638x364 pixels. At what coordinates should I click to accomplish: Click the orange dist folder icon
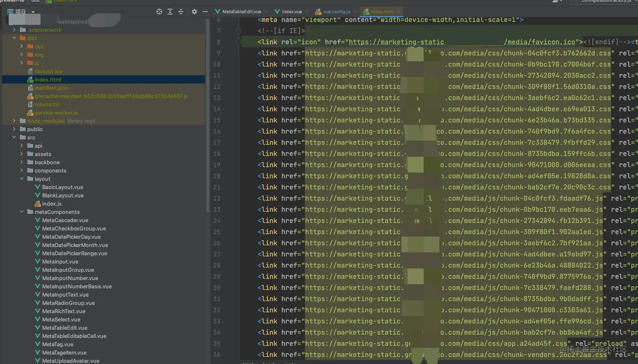point(23,38)
